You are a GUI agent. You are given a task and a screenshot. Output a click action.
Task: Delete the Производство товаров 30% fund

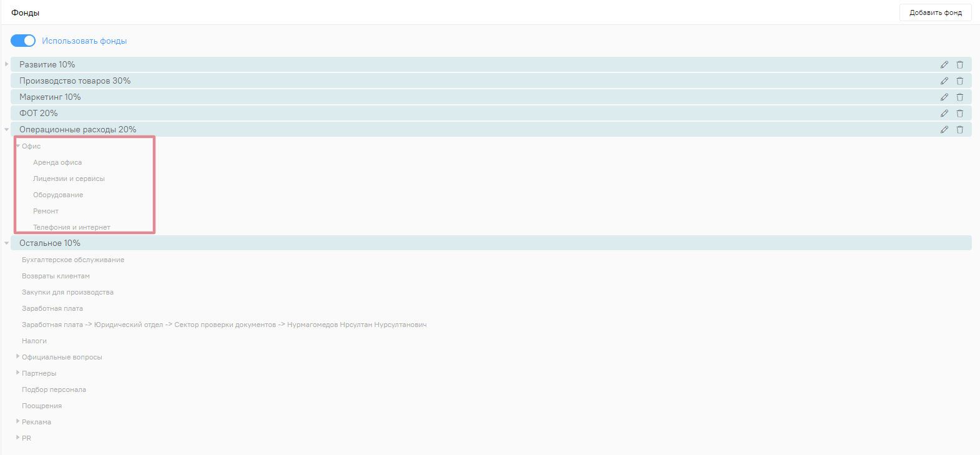pos(960,81)
